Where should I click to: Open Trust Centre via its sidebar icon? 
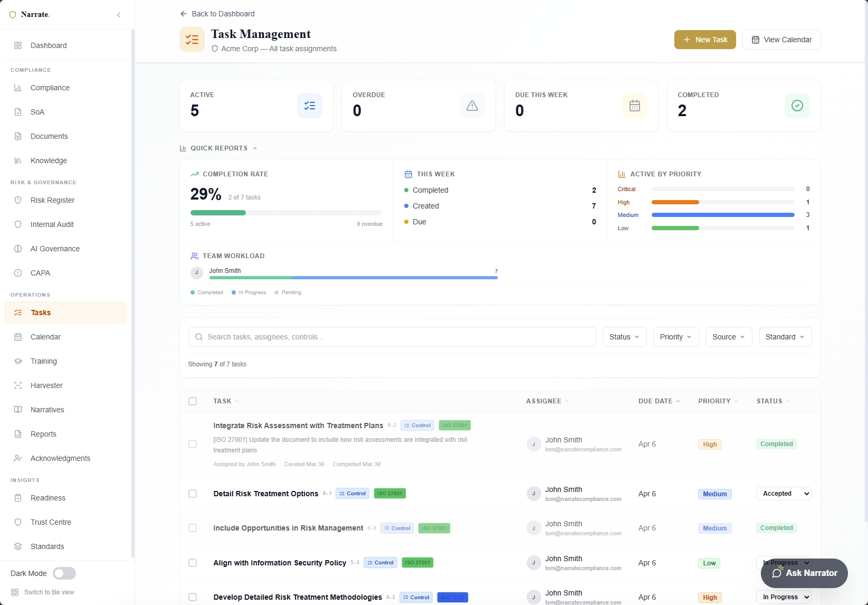pyautogui.click(x=17, y=522)
